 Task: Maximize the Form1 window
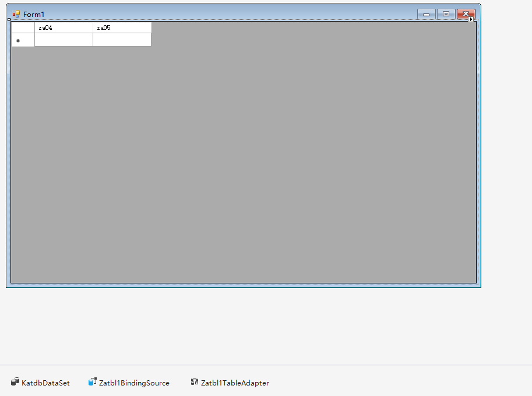(x=446, y=14)
